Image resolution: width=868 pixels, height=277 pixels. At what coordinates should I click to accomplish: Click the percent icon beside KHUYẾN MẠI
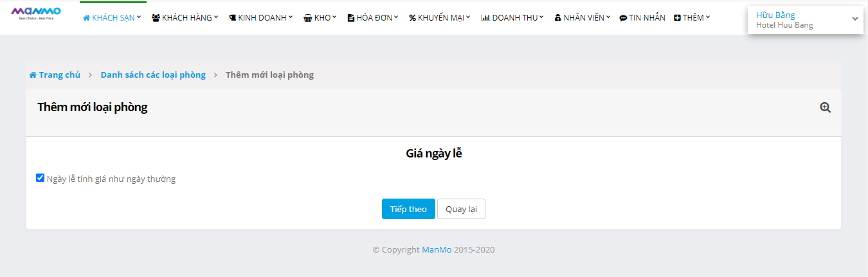pos(412,18)
